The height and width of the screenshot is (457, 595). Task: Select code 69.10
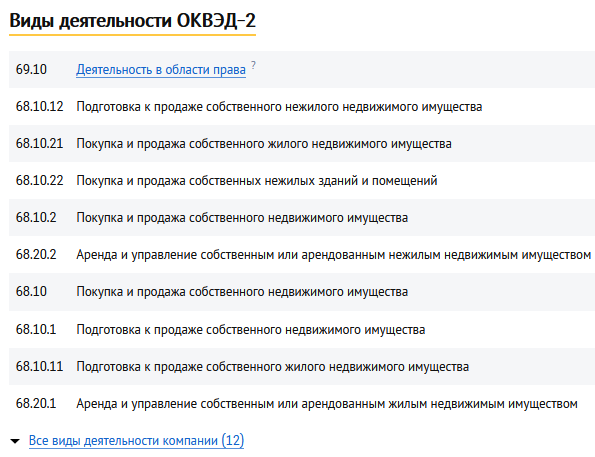[31, 69]
